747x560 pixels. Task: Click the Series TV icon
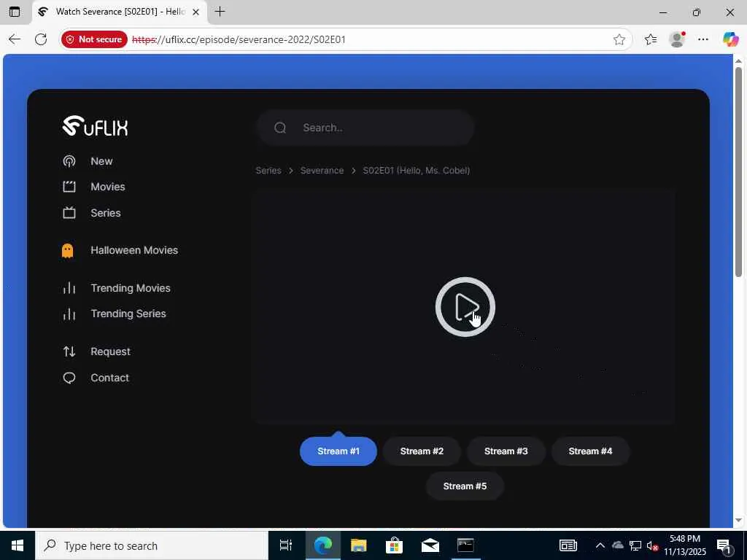(69, 212)
